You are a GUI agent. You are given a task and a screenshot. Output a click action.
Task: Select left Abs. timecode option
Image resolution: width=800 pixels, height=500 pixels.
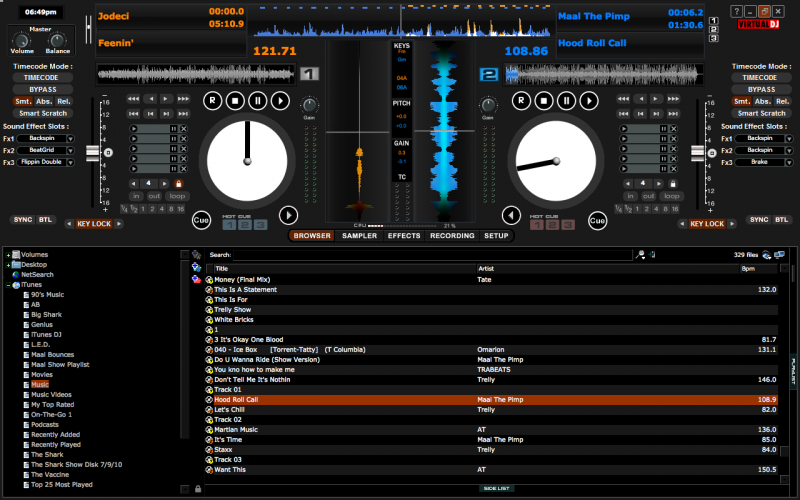43,101
